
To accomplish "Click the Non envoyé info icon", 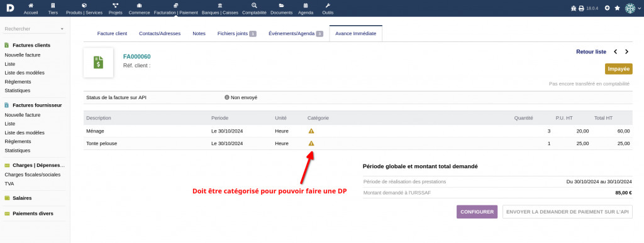I will pos(226,97).
